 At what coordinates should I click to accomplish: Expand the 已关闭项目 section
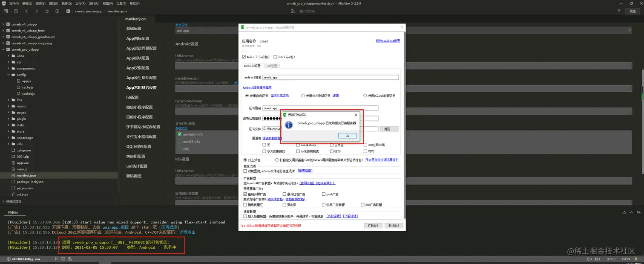(3, 201)
